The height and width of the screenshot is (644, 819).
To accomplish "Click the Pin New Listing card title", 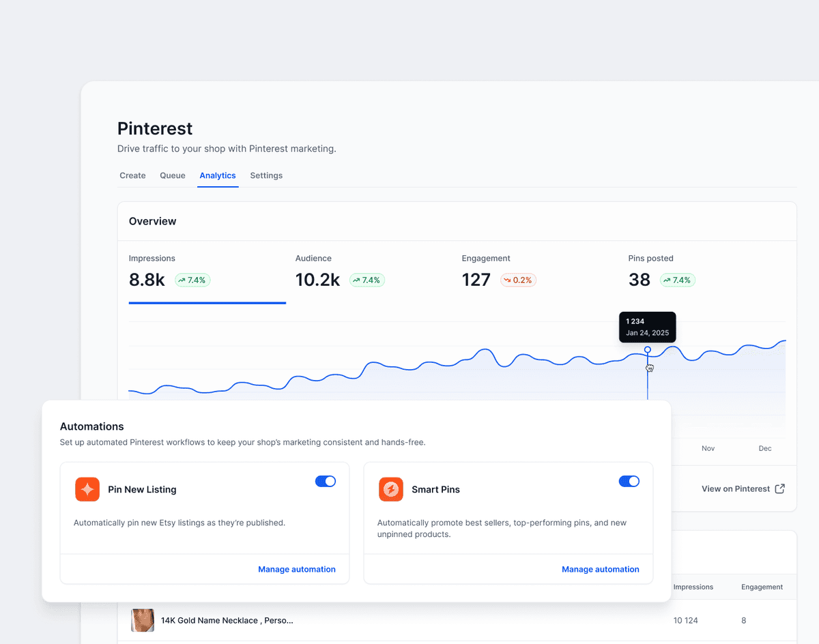I will pyautogui.click(x=142, y=489).
